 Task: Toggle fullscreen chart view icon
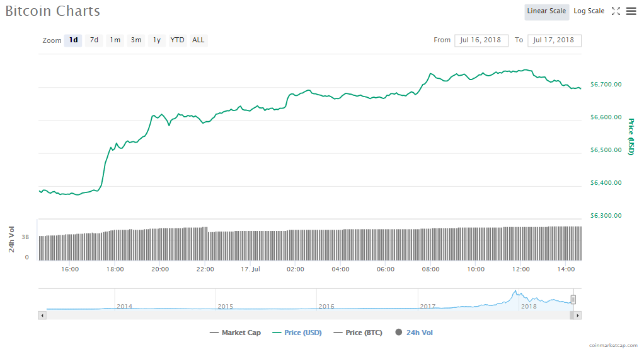(x=616, y=11)
